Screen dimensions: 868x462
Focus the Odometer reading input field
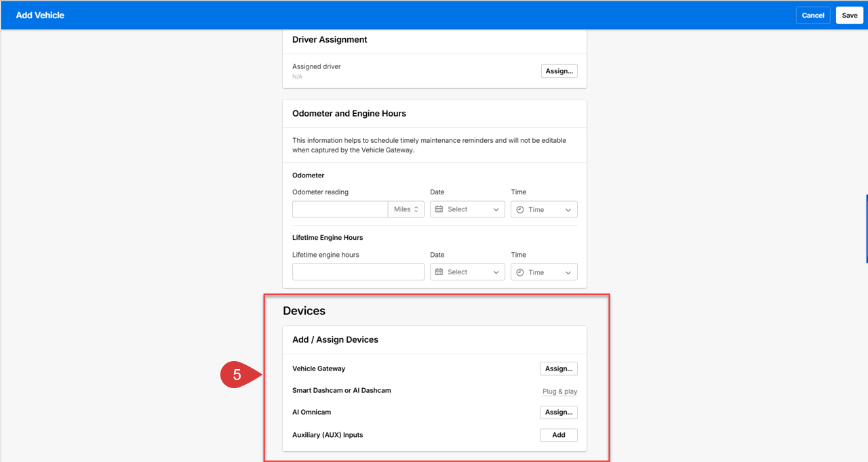340,209
